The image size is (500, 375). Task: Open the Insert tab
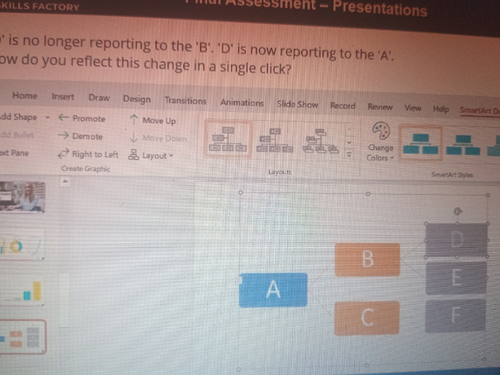tap(63, 97)
